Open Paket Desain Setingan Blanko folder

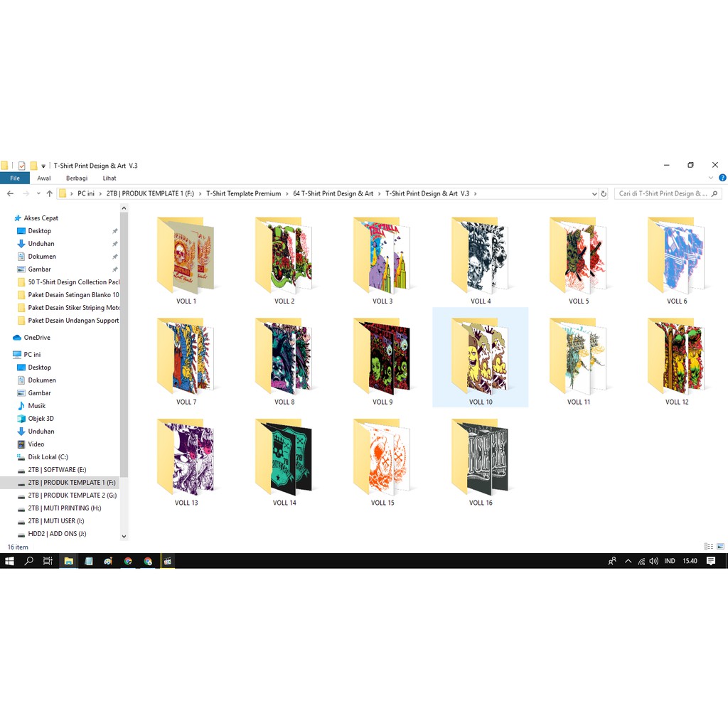[68, 295]
